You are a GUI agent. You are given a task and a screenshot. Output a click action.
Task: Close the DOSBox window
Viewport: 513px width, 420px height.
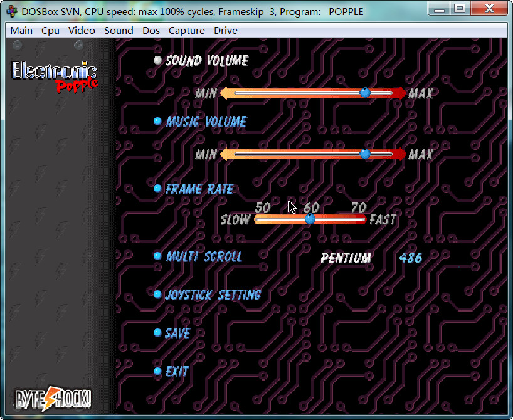tap(489, 9)
